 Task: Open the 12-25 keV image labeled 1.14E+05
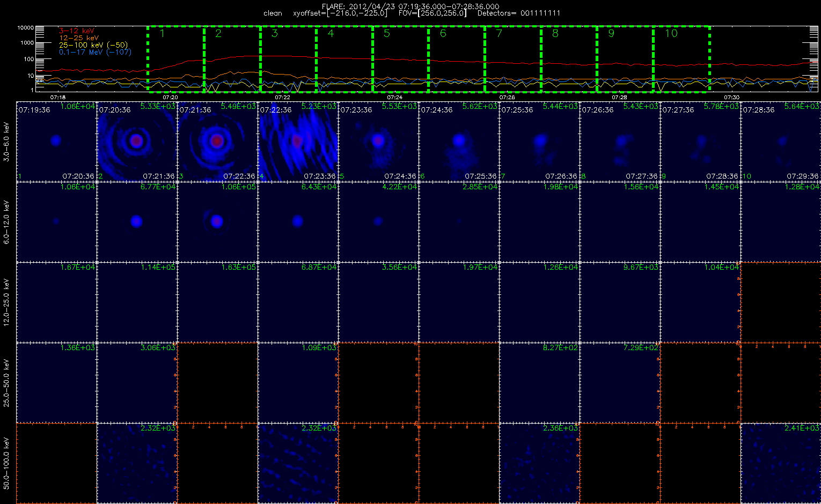click(x=137, y=302)
